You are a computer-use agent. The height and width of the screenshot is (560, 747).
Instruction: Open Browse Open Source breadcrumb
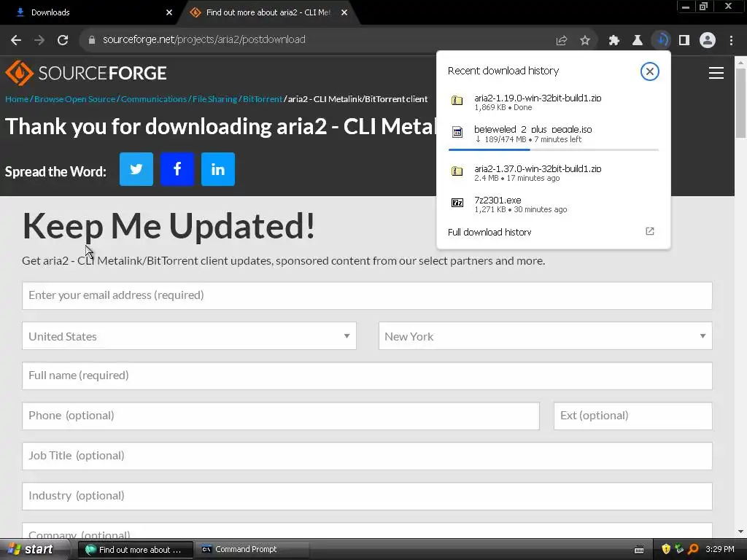click(x=75, y=99)
